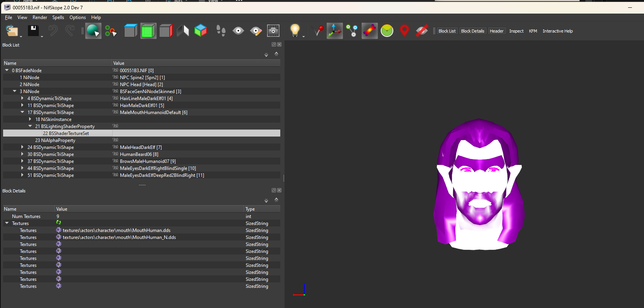Click the Redo arrow in toolbar
644x308 pixels.
pos(70,31)
